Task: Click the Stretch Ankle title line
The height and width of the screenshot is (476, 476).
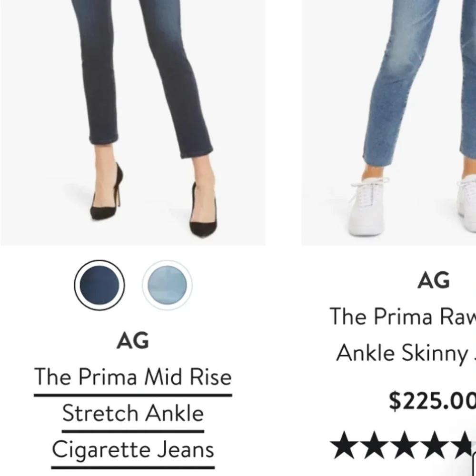Action: (133, 414)
